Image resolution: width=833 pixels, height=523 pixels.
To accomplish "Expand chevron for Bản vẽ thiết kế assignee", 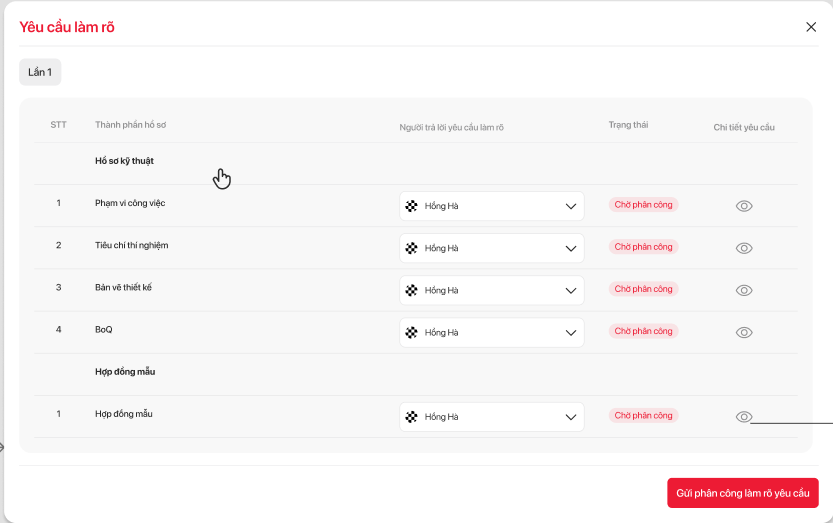I will (571, 290).
